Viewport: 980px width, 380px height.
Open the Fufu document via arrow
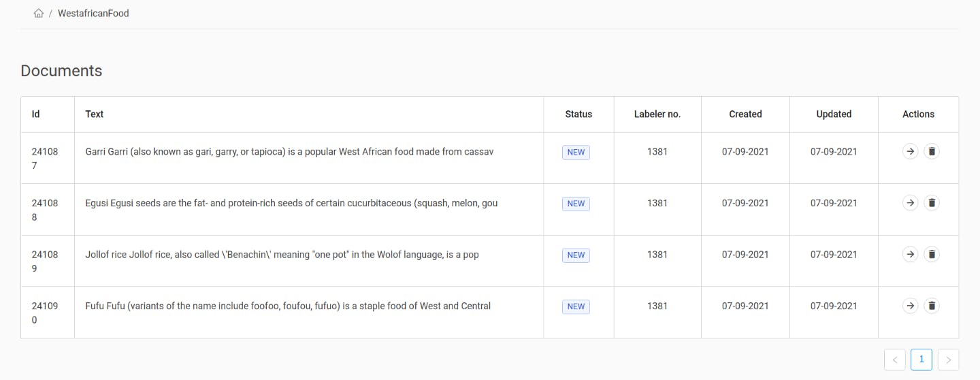[910, 305]
